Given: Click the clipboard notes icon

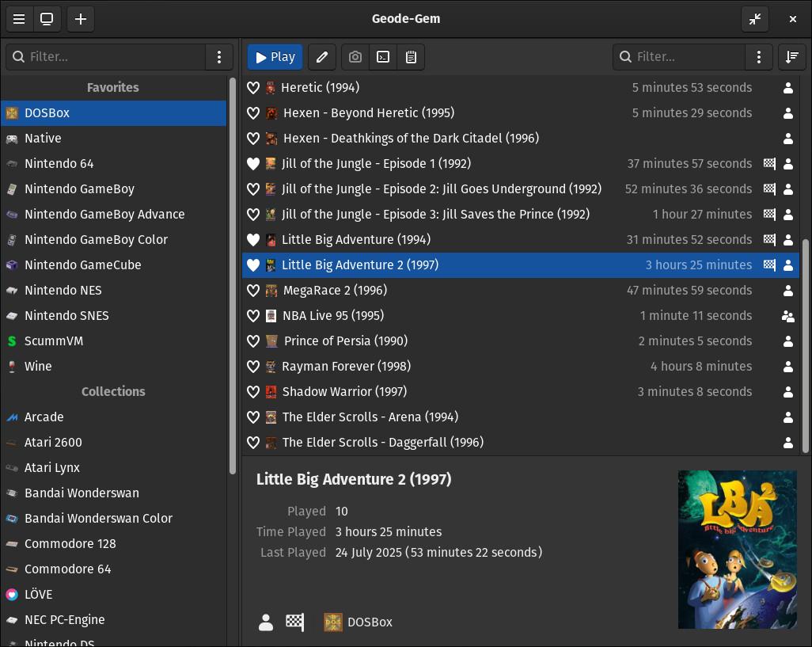Looking at the screenshot, I should click(x=412, y=57).
